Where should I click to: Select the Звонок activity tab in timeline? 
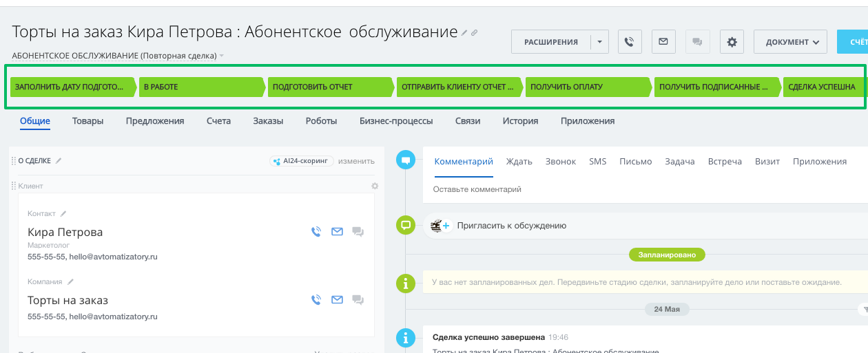(560, 162)
